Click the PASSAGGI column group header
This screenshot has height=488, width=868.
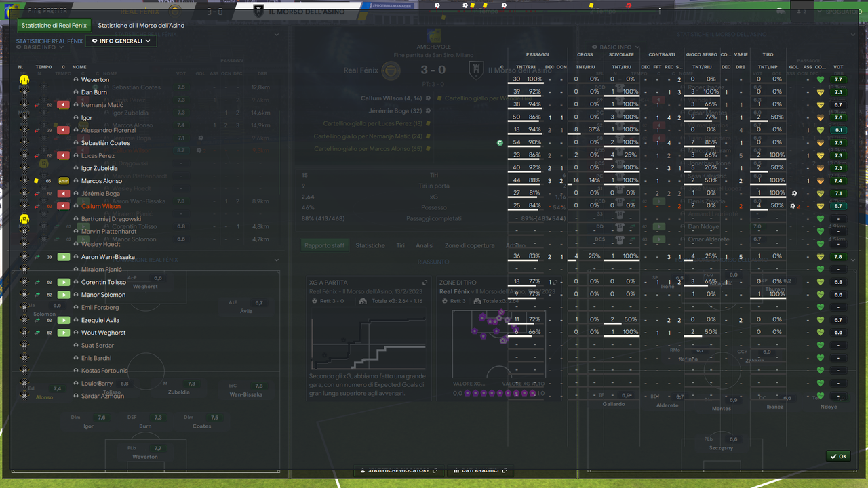point(537,54)
